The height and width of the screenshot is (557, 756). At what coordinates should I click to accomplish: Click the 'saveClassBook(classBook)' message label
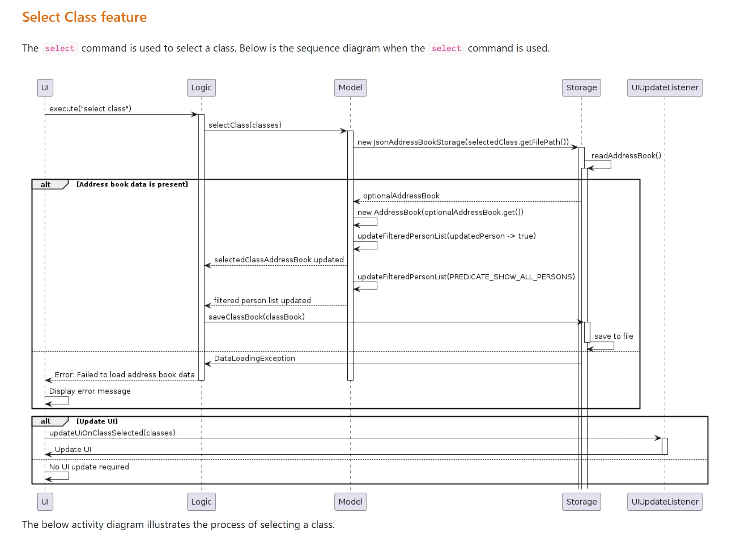tap(257, 317)
